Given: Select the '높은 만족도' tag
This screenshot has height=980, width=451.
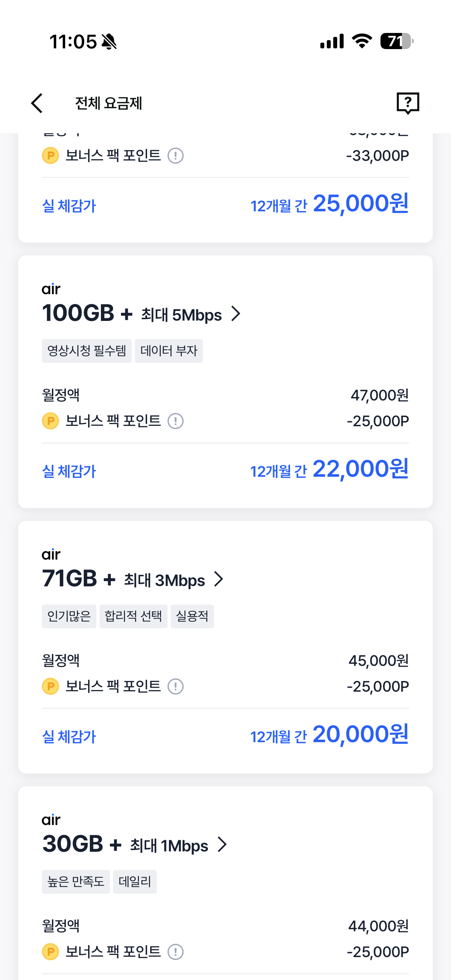Looking at the screenshot, I should 76,881.
